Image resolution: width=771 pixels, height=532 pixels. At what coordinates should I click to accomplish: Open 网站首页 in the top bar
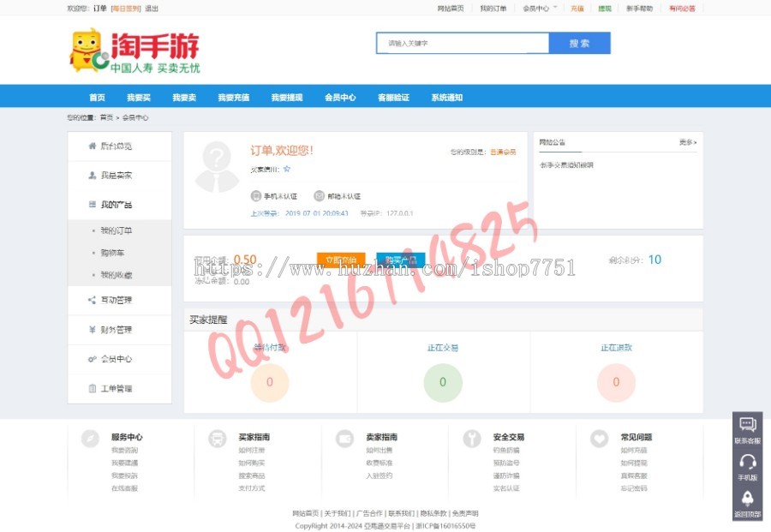pyautogui.click(x=451, y=9)
